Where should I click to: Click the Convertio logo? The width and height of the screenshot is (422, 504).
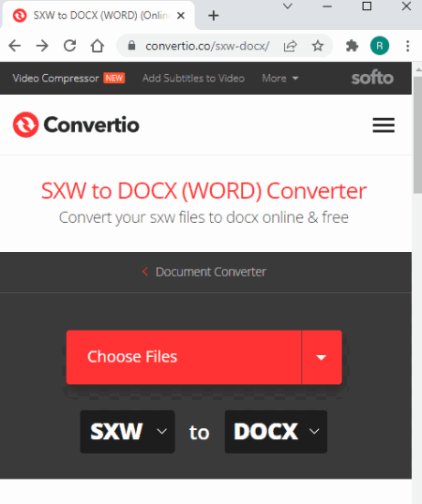point(76,125)
